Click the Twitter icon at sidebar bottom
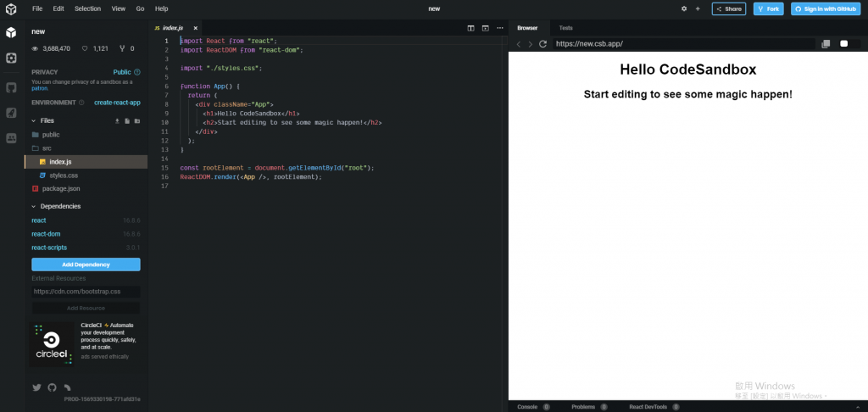868x412 pixels. pyautogui.click(x=37, y=387)
